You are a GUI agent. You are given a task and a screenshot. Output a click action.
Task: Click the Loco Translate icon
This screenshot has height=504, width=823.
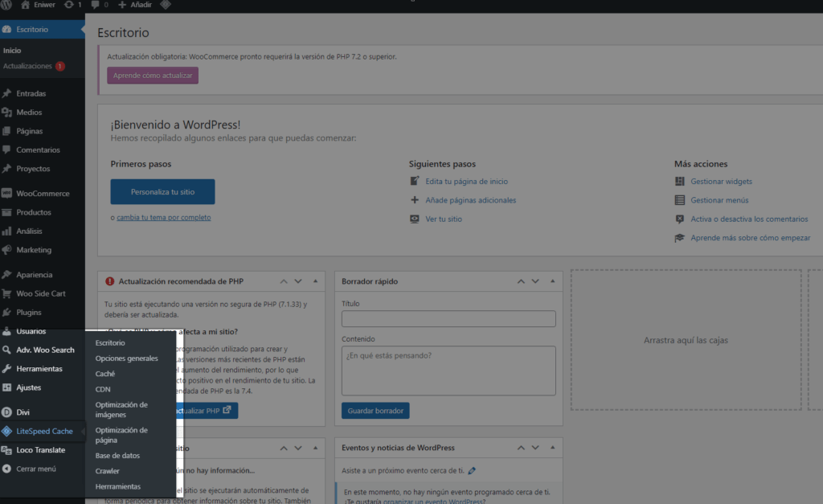point(6,450)
